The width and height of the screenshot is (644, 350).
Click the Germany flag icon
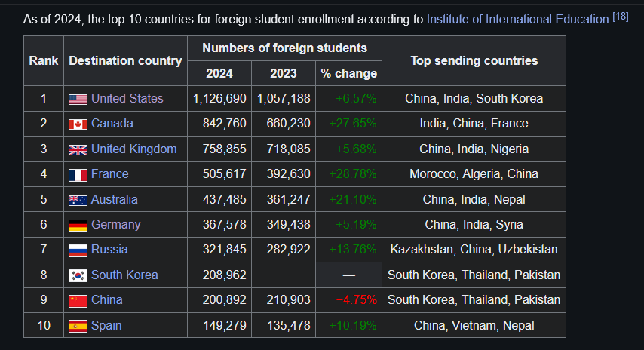(x=78, y=225)
